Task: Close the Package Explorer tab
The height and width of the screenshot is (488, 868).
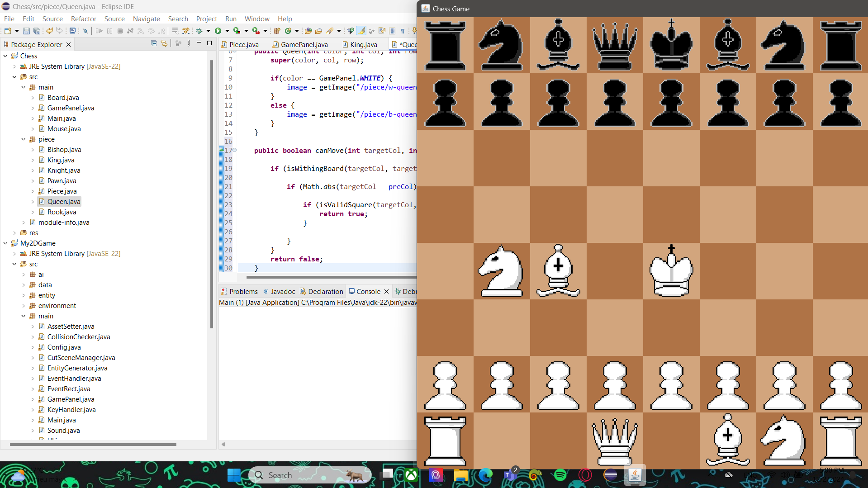Action: click(68, 44)
